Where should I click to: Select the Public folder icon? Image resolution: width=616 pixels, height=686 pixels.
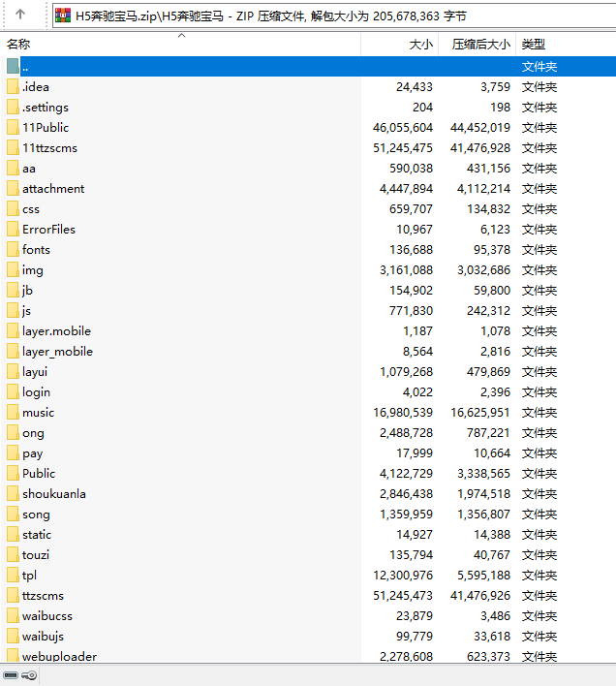(x=13, y=473)
